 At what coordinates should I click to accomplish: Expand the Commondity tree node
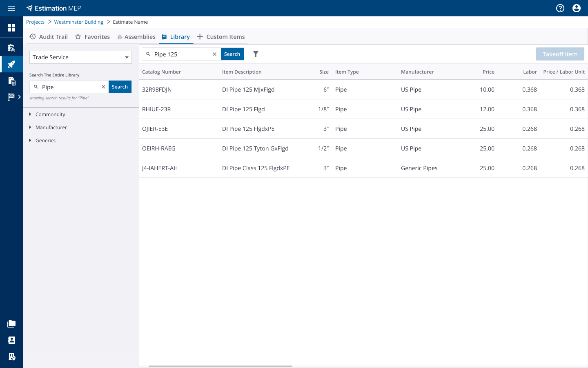[x=30, y=114]
